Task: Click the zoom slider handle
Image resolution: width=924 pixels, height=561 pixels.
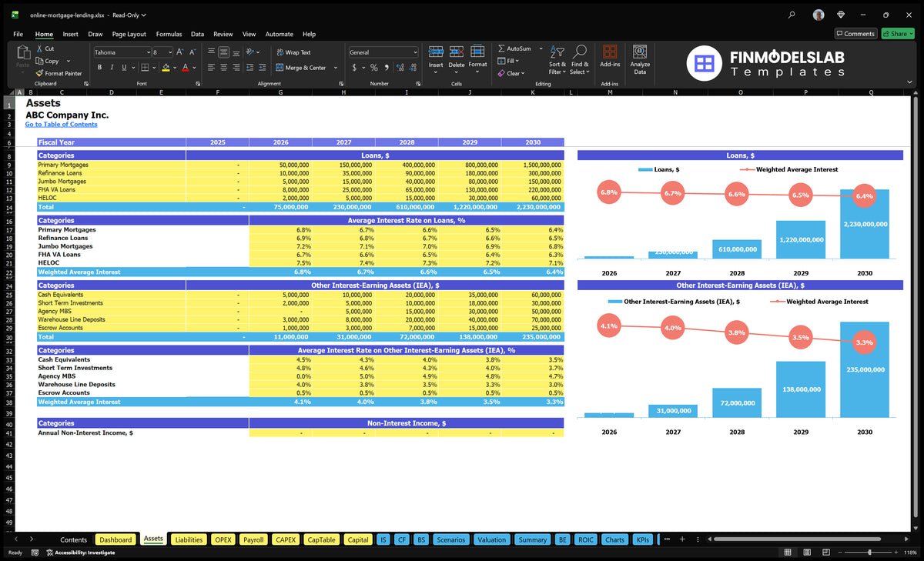Action: pos(869,553)
